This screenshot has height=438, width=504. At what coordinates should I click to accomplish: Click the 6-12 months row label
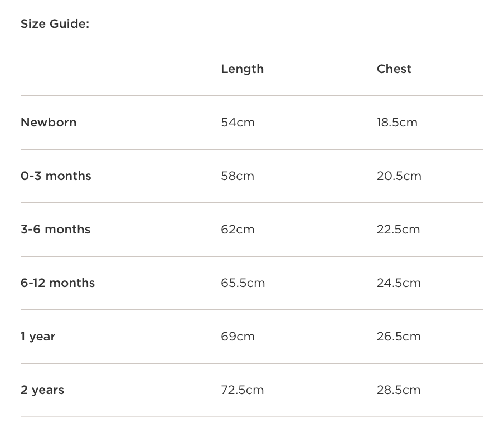click(57, 283)
